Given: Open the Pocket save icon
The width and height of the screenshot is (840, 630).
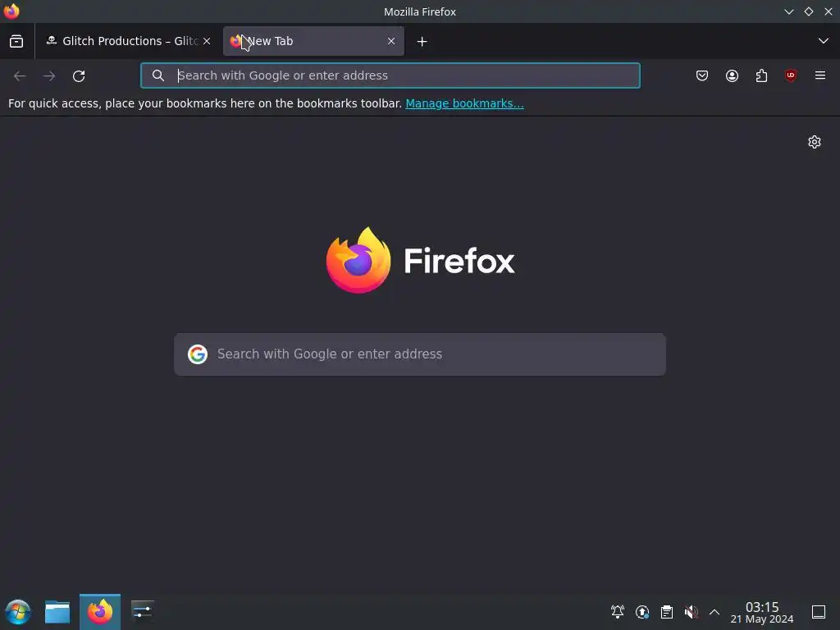Looking at the screenshot, I should (x=702, y=75).
